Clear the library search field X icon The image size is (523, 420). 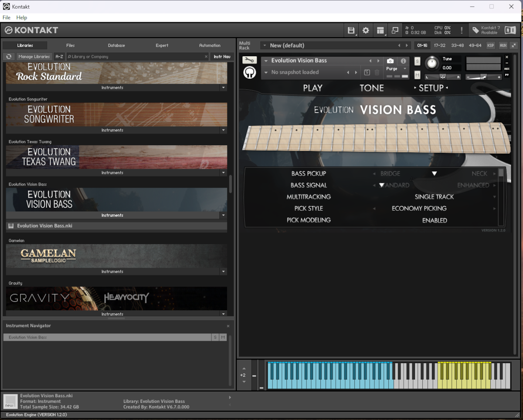[x=206, y=57]
